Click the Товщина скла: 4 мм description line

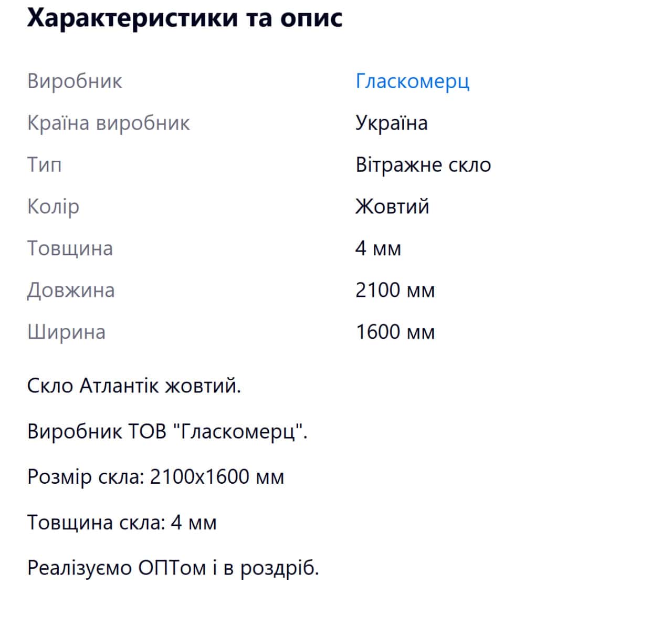(122, 523)
